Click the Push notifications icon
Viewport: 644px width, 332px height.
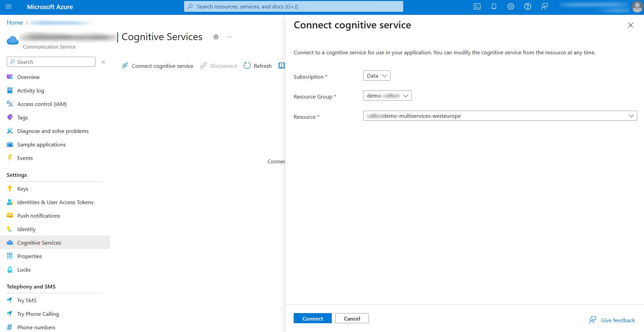click(10, 216)
